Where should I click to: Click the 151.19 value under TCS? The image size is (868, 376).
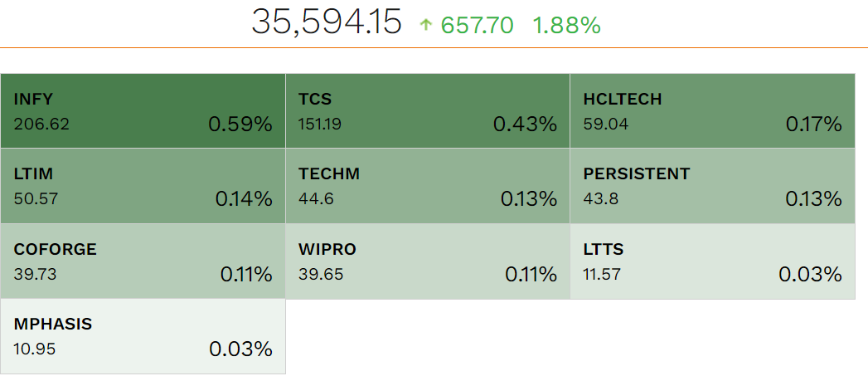pyautogui.click(x=320, y=125)
